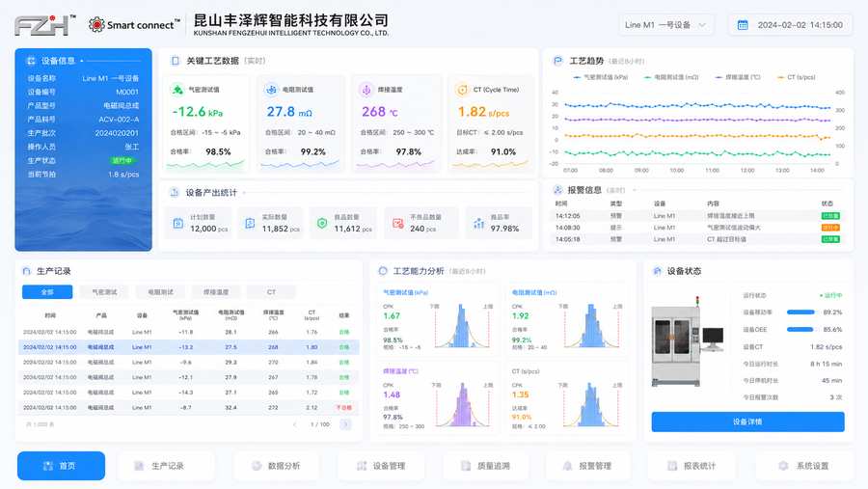The image size is (868, 489).
Task: Click the 27.8 mΩ value
Action: tap(289, 112)
